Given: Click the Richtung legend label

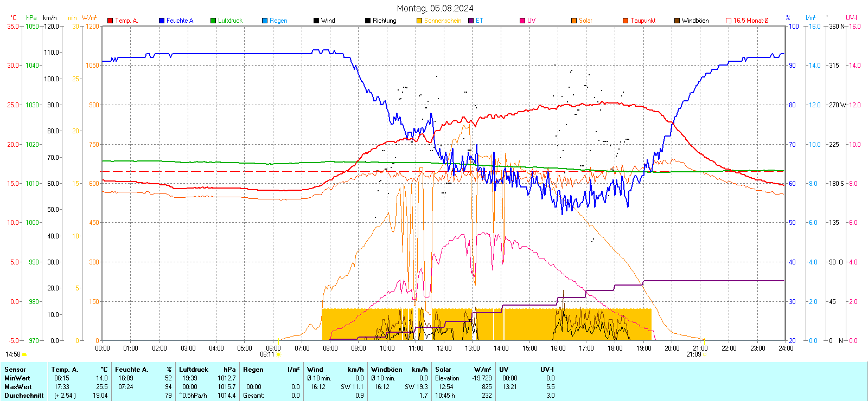Looking at the screenshot, I should pyautogui.click(x=384, y=21).
